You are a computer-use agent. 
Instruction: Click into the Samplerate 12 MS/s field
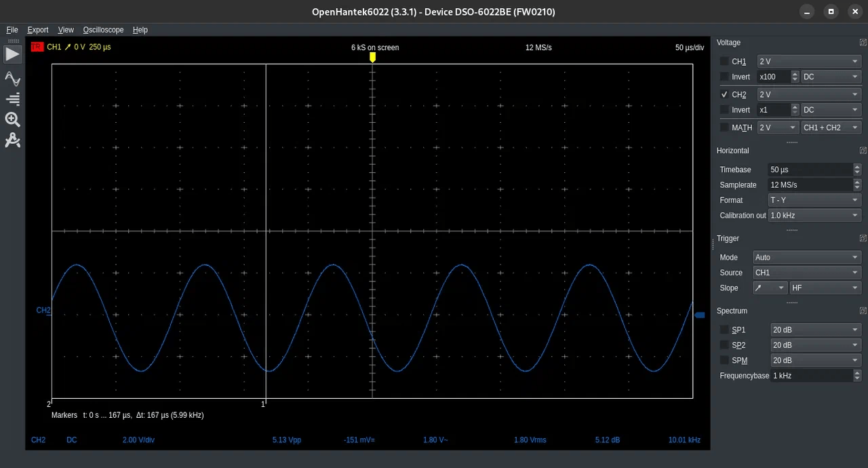click(810, 184)
